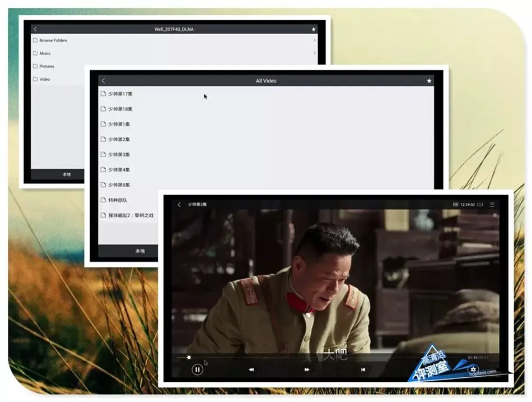Click file icon beside 少帅第17集
The width and height of the screenshot is (532, 402).
click(103, 94)
